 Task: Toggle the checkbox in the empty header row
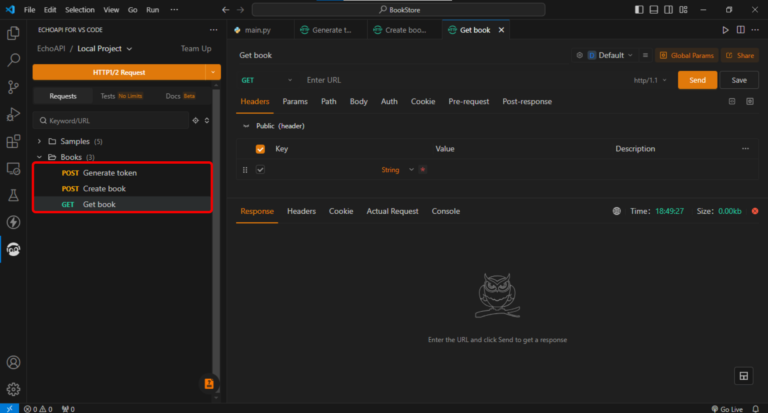click(x=260, y=170)
